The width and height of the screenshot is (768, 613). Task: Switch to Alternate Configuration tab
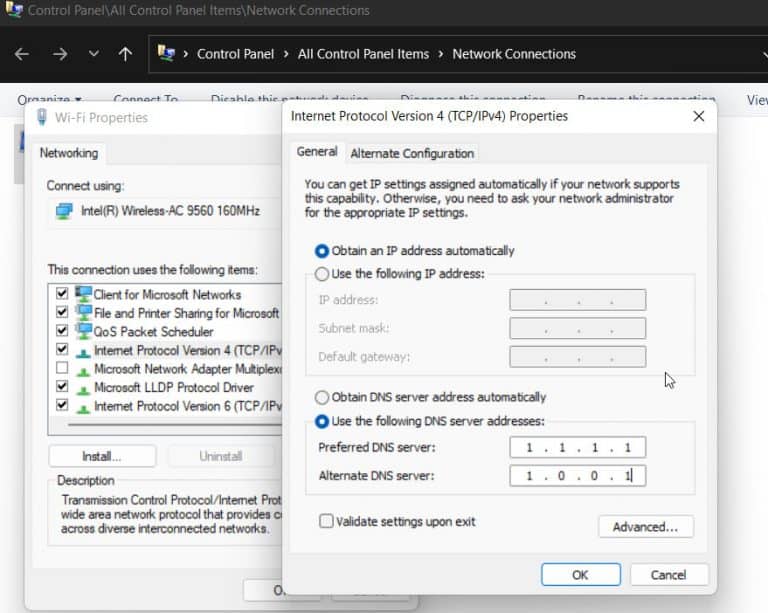[x=412, y=153]
